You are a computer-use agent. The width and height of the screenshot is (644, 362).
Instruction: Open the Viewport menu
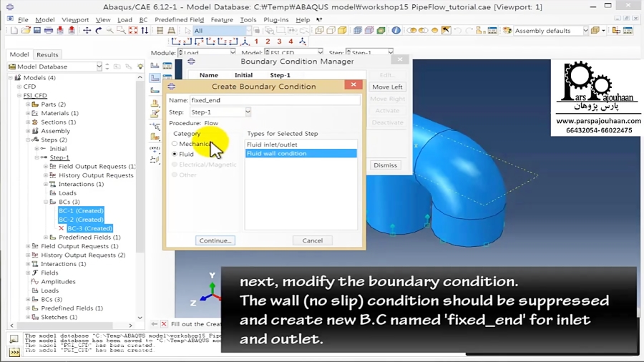pos(75,20)
